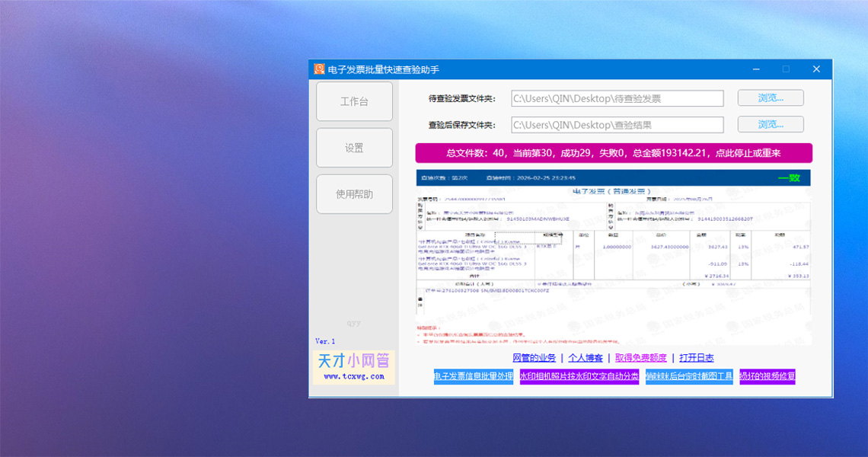Open the 水印相机照片去水印文字自动分类 tool
Image resolution: width=868 pixels, height=457 pixels.
point(579,376)
